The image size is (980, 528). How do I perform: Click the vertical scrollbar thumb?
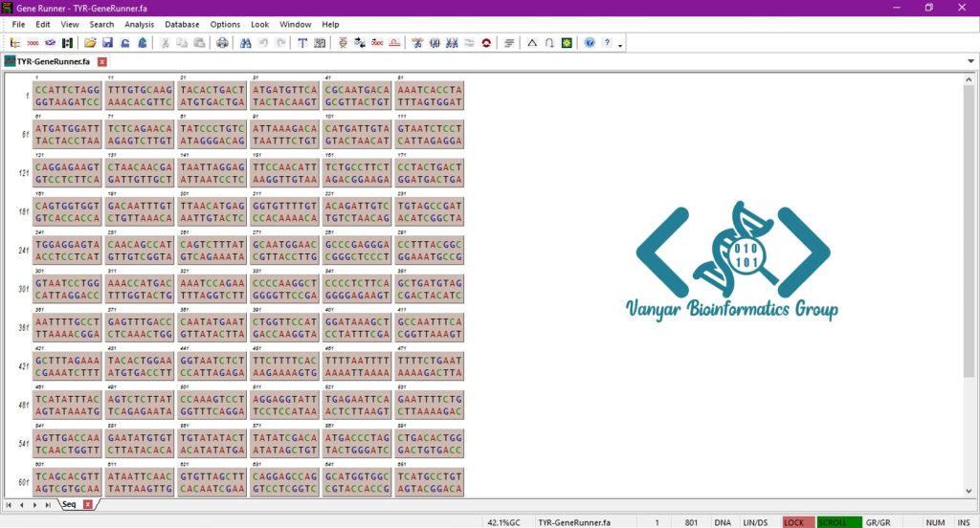(969, 231)
